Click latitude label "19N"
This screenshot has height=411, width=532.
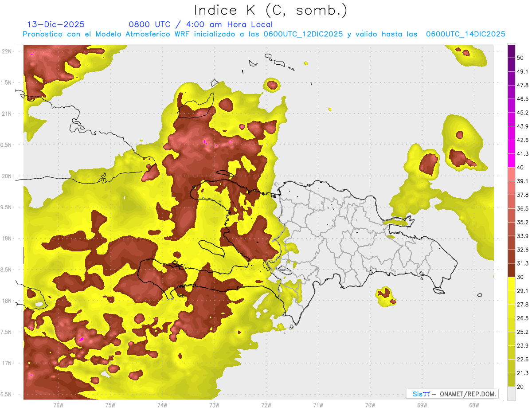coord(7,239)
